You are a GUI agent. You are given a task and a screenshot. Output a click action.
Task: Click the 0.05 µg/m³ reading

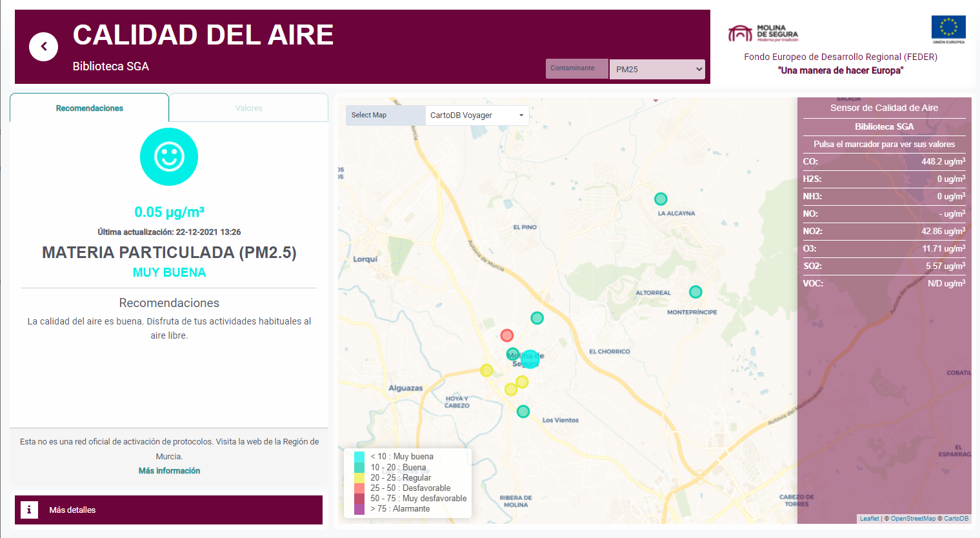point(169,212)
